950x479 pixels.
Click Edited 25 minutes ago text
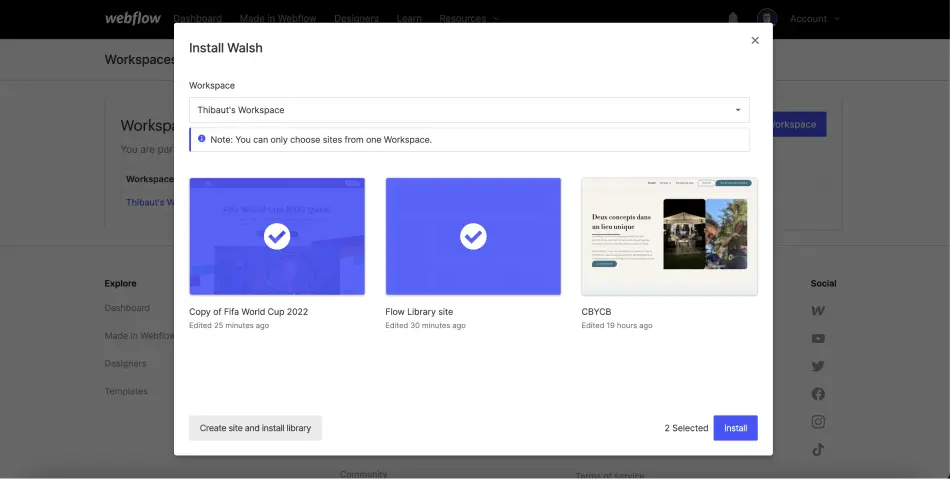[x=229, y=325]
